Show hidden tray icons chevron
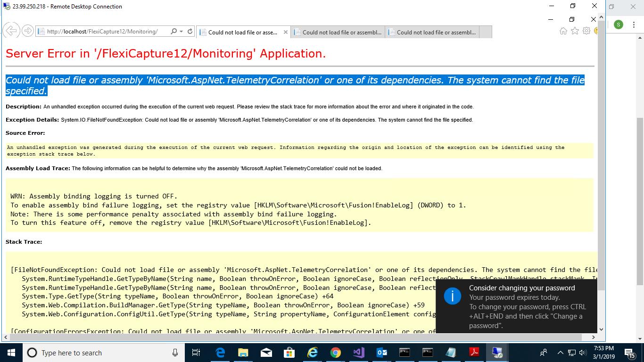644x362 pixels. coord(561,353)
